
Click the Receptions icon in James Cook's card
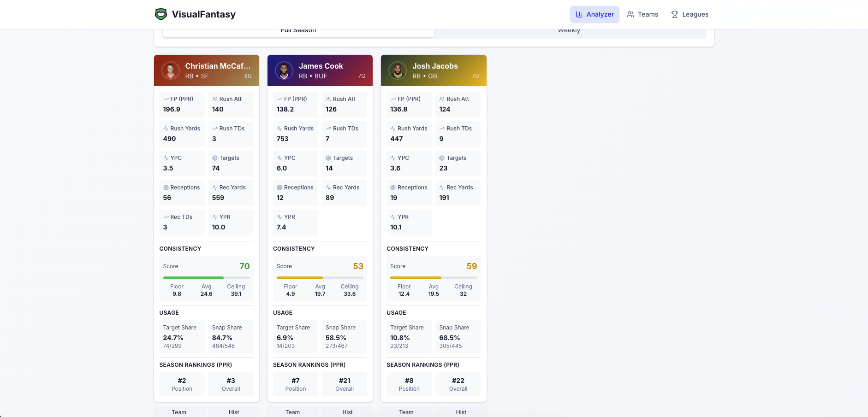(x=279, y=188)
